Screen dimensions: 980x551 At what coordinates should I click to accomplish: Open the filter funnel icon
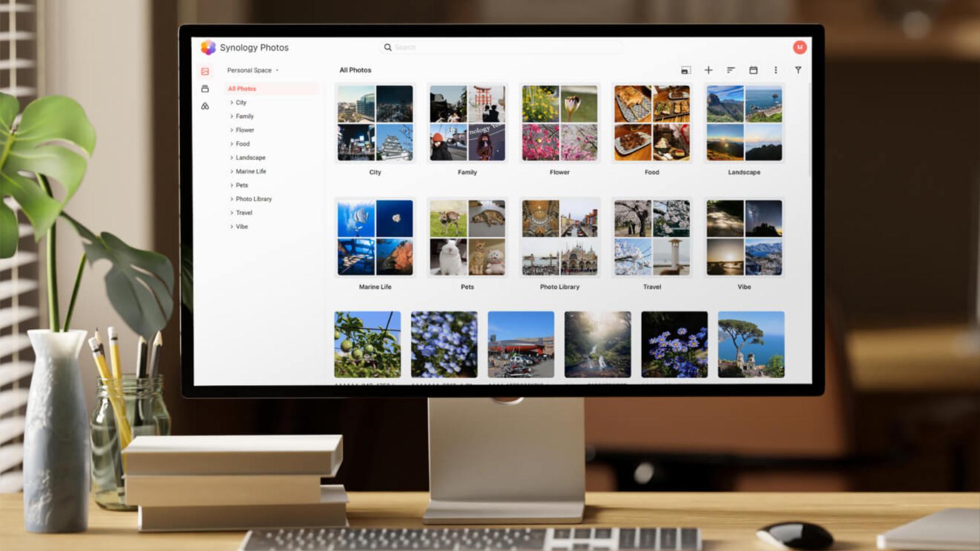798,69
